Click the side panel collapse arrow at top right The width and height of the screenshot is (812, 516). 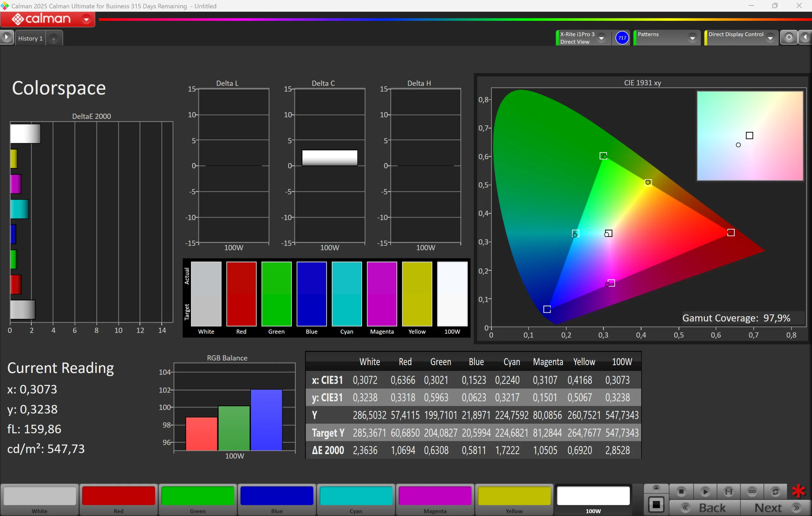click(805, 37)
